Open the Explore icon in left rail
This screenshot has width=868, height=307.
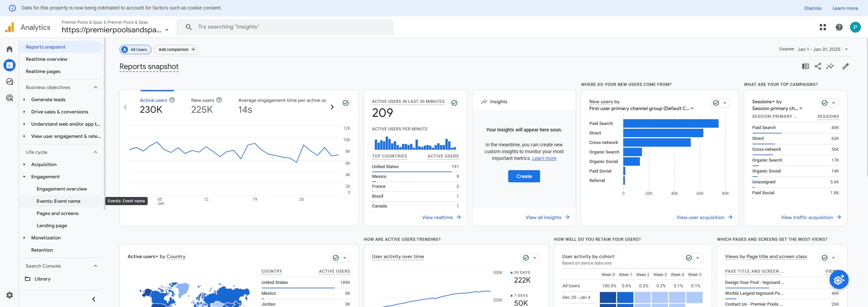pos(10,82)
